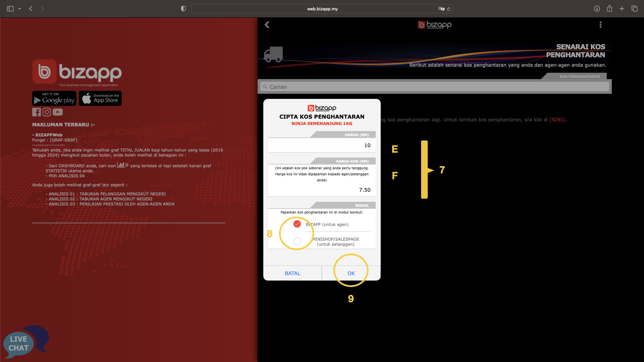Open the translate icon in address bar
This screenshot has width=644, height=362.
(x=441, y=9)
